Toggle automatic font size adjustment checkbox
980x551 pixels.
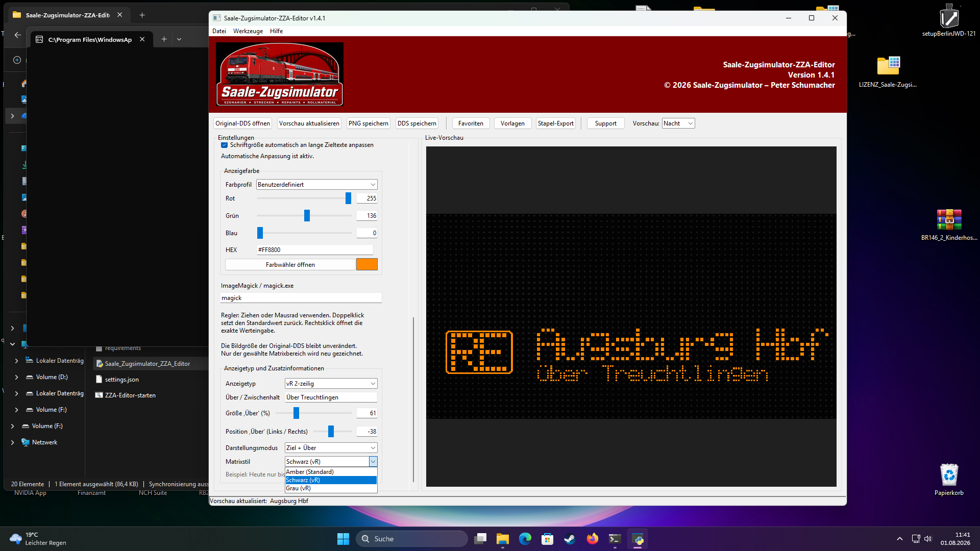224,145
